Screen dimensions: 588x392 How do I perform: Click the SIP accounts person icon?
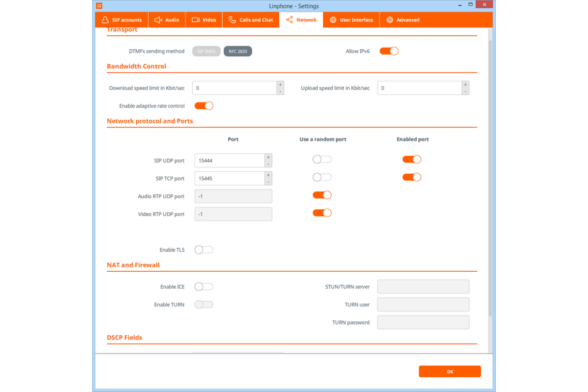click(x=105, y=20)
